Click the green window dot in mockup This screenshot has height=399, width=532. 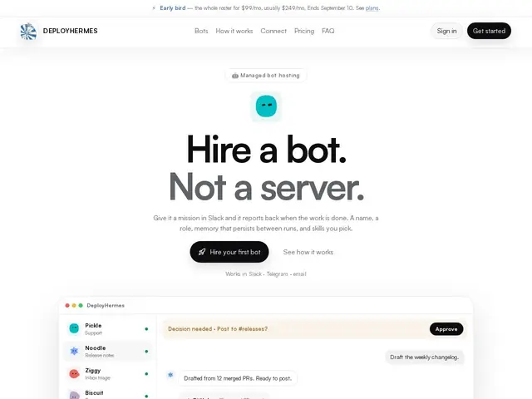click(81, 305)
